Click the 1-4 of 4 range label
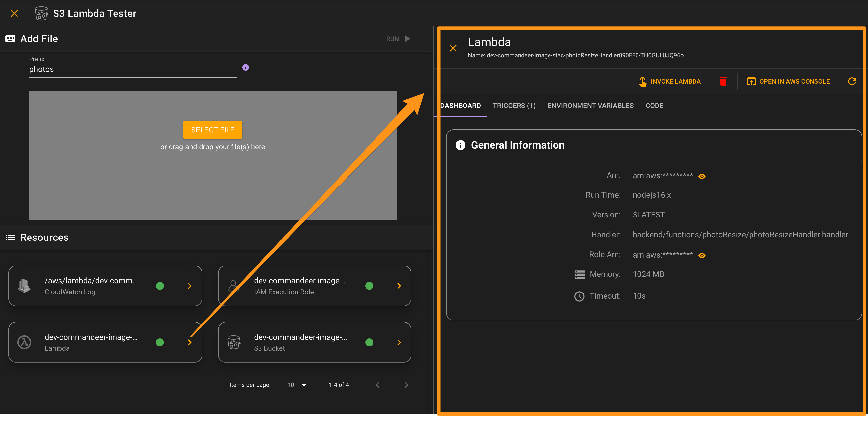 [x=339, y=385]
